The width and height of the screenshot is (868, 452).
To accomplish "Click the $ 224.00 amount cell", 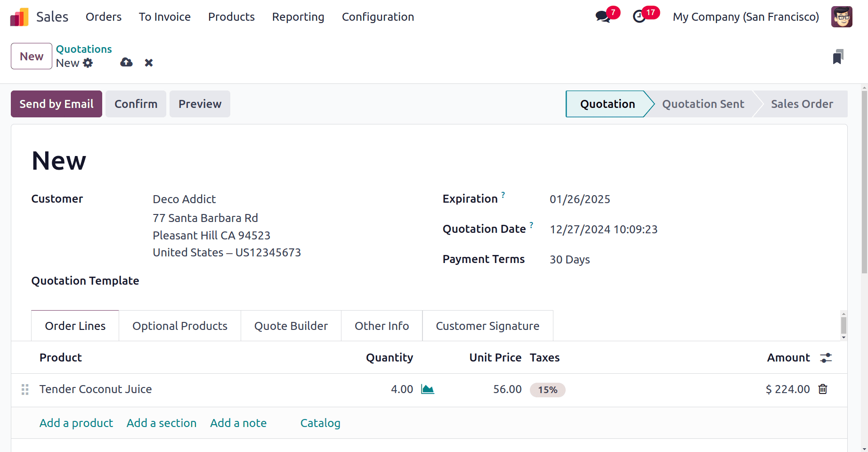I will click(787, 389).
